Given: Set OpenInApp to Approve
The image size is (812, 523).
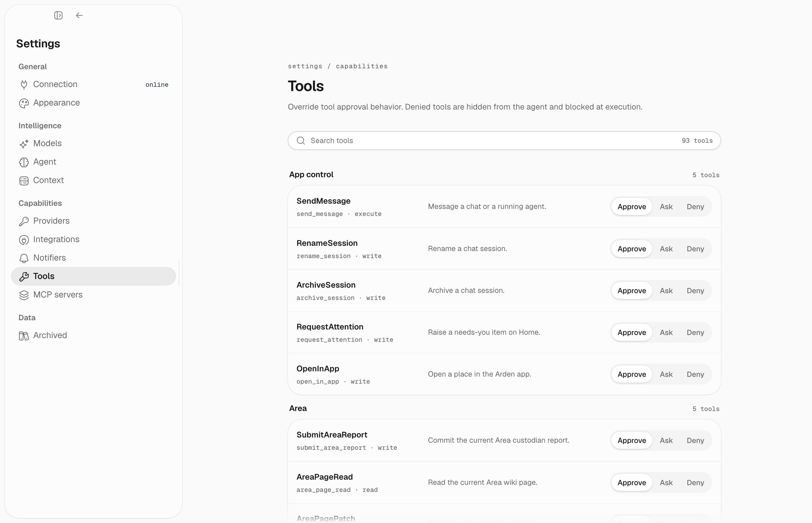Looking at the screenshot, I should [x=631, y=374].
